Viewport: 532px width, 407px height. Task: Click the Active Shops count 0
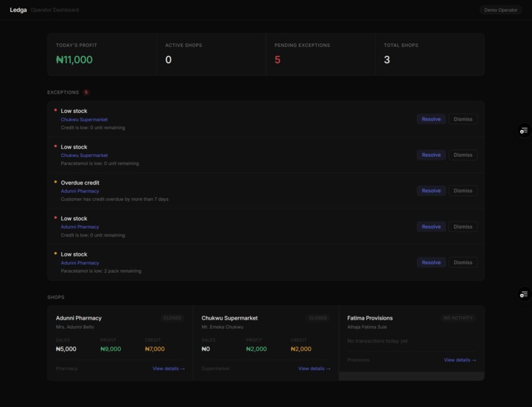tap(168, 60)
